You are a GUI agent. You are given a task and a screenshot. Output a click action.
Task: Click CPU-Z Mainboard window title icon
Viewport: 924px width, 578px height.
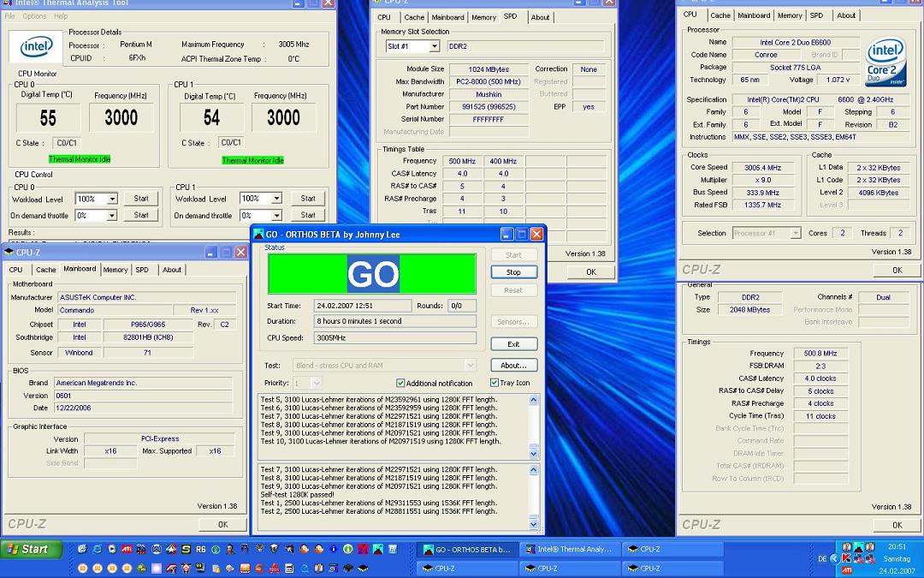point(9,252)
